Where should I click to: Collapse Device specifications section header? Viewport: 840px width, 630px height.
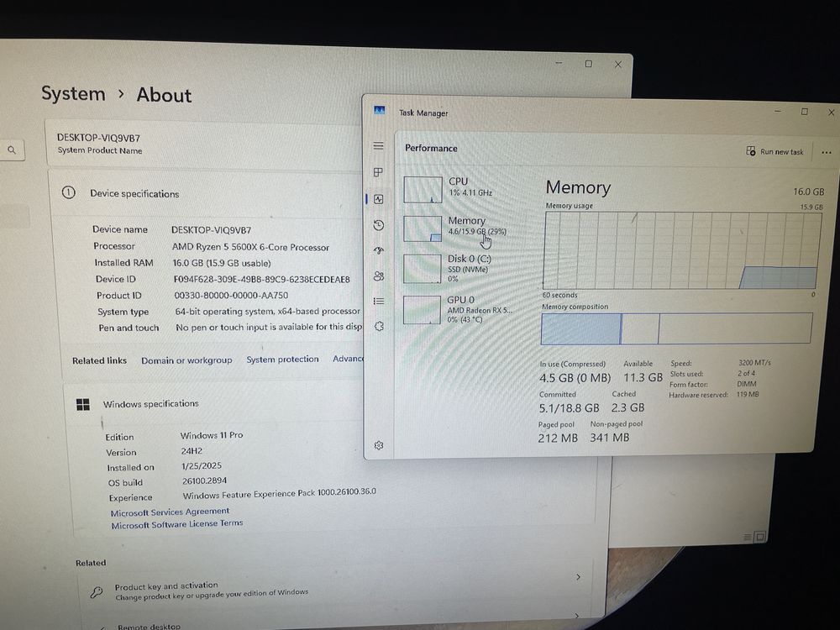point(205,193)
